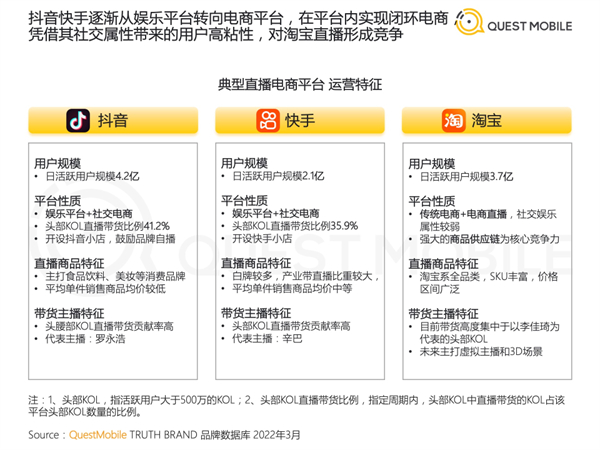
Task: Click the QUEST MOBILE brand text
Action: point(530,26)
